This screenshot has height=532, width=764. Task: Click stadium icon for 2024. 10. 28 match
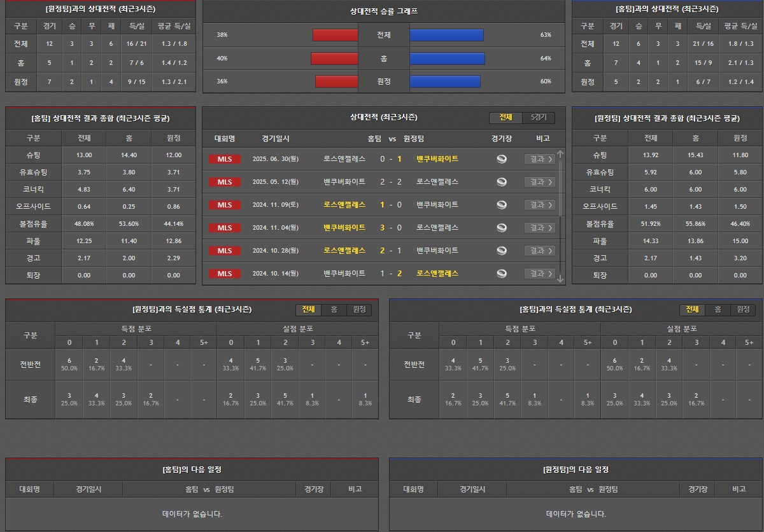click(x=502, y=251)
